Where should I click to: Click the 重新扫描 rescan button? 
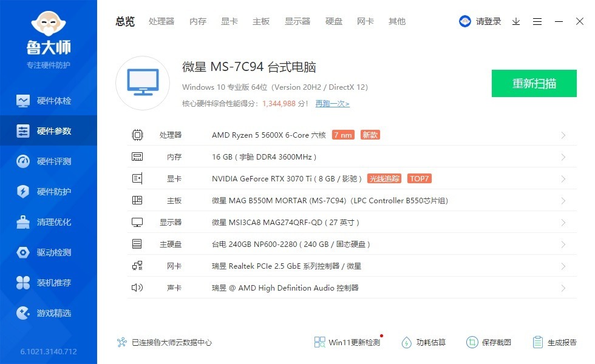pos(534,83)
